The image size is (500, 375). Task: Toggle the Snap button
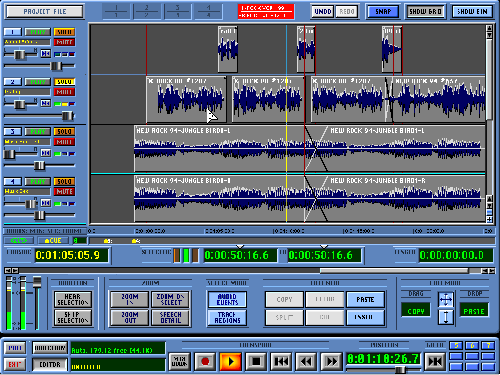tap(383, 12)
